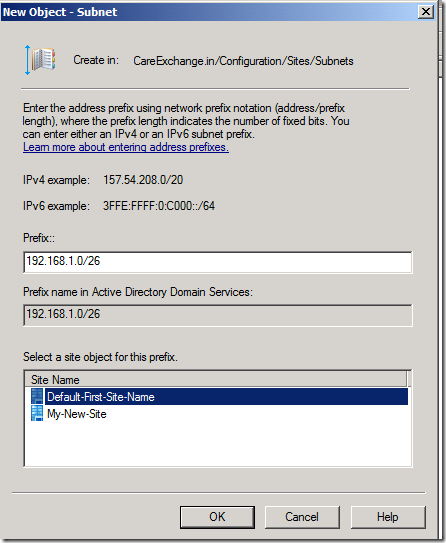Click the Site Name column header
The image size is (446, 543).
click(216, 380)
